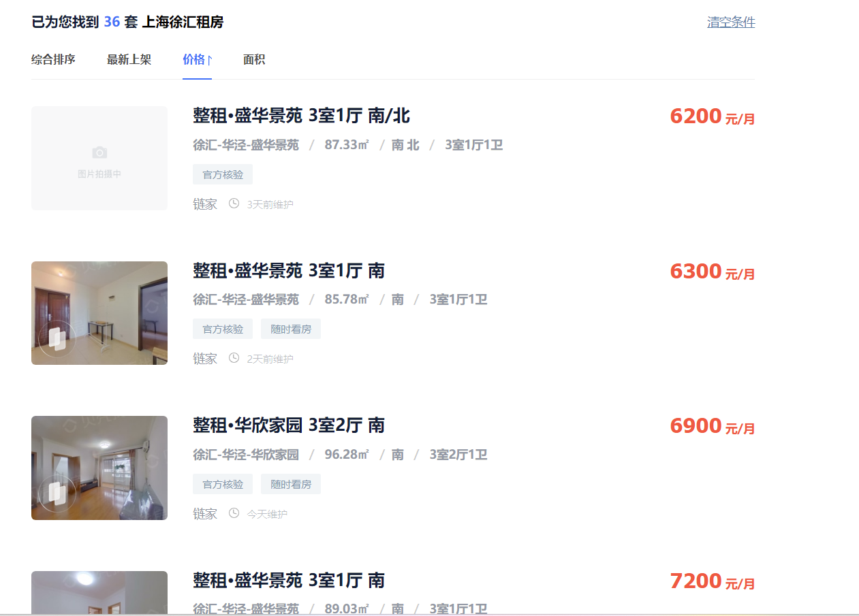Open listing 整租·华欣家园 3室2厅 南
859x616 pixels.
point(289,425)
